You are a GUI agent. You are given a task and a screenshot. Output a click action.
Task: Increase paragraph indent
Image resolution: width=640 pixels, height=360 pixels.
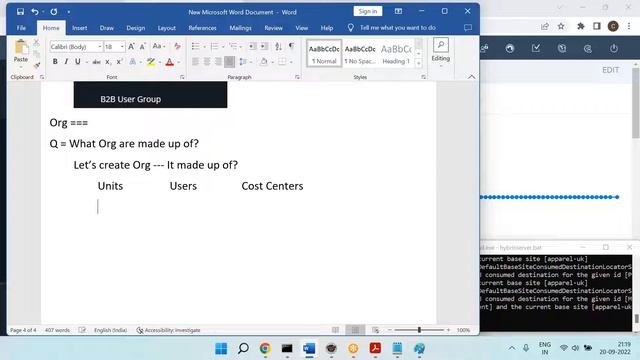point(264,47)
